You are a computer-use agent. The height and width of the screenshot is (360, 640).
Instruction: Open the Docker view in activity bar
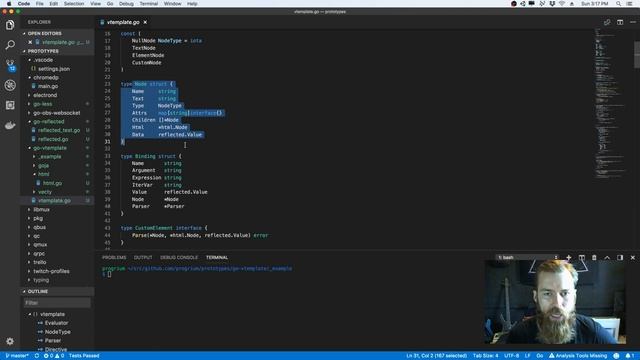coord(10,125)
